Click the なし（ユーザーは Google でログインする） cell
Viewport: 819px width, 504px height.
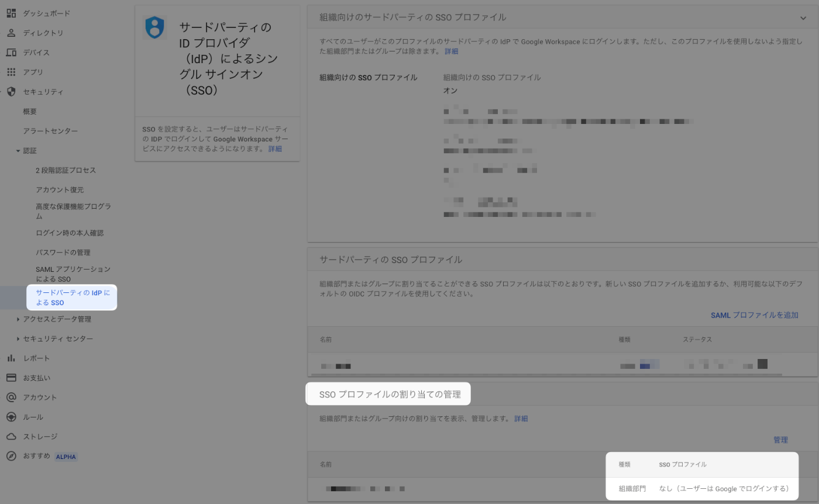tap(724, 488)
